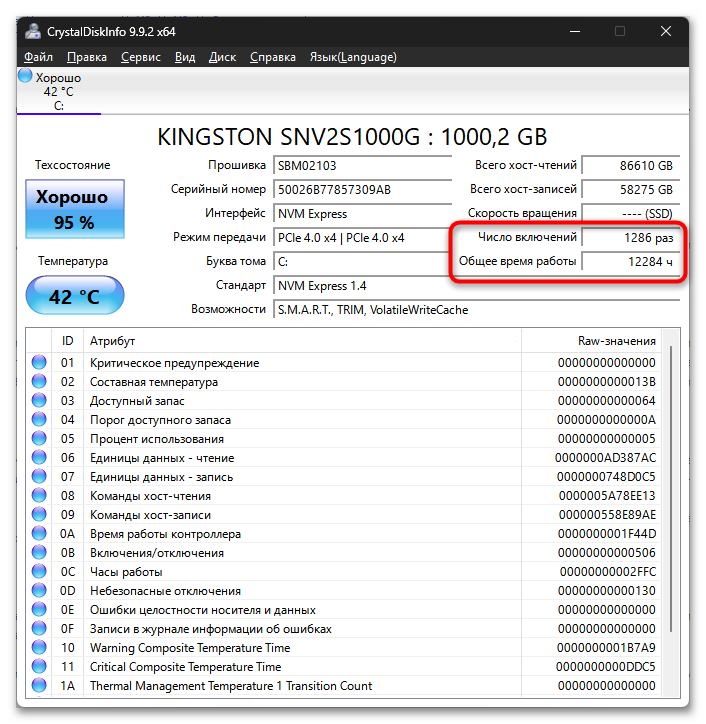Click the transfer mode field PCIe 4.0 x4

tap(362, 237)
